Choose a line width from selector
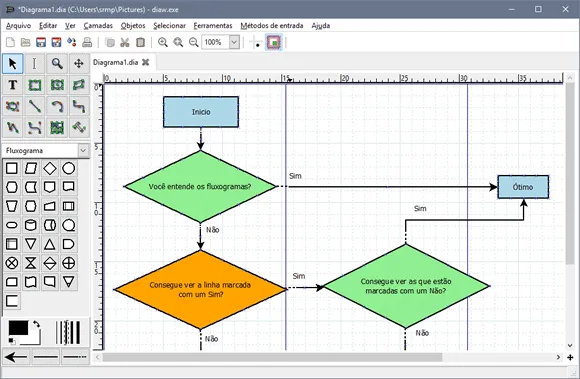The width and height of the screenshot is (580, 379). 68,332
